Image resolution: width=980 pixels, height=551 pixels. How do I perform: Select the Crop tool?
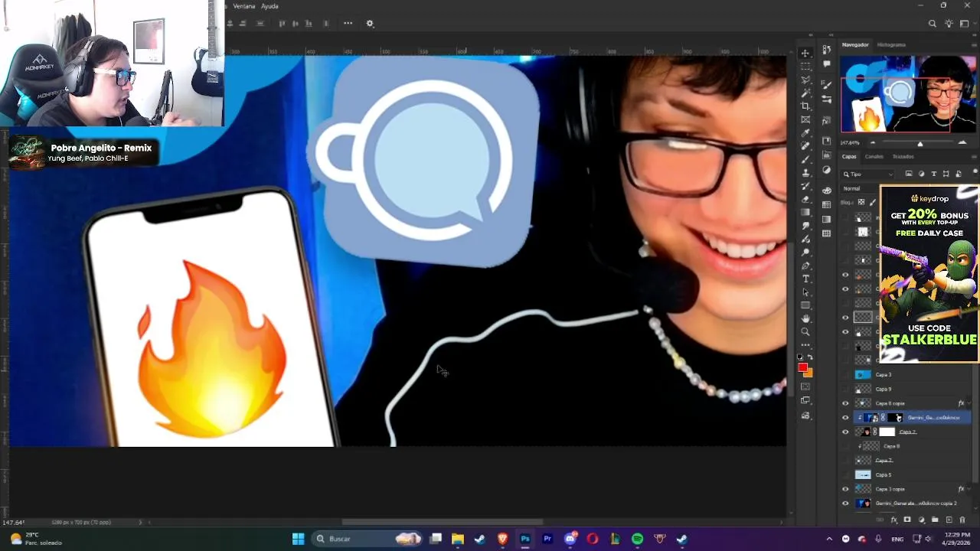click(x=805, y=106)
